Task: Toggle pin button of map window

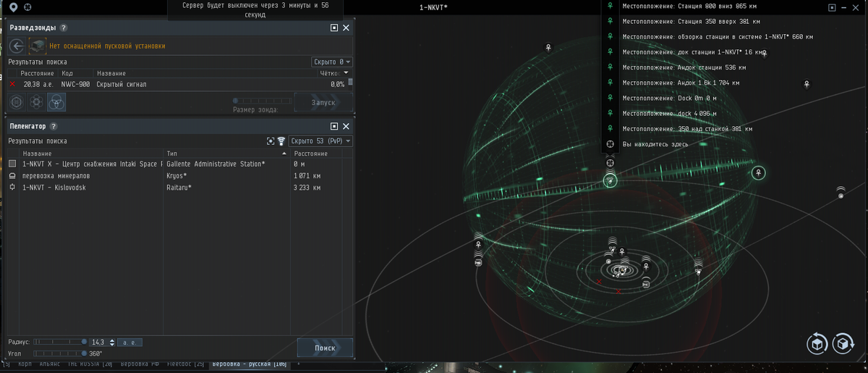Action: coord(832,7)
